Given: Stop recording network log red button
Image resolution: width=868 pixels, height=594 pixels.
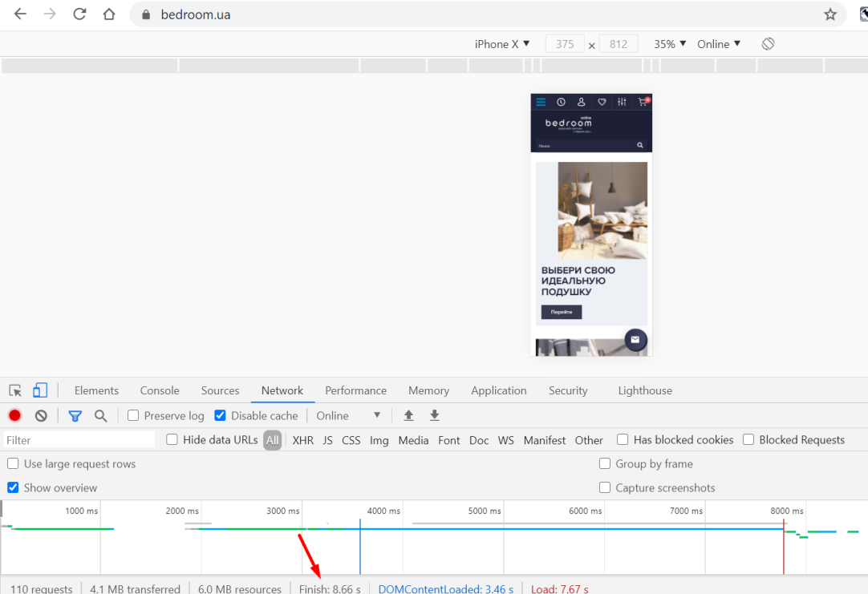Looking at the screenshot, I should click(15, 415).
